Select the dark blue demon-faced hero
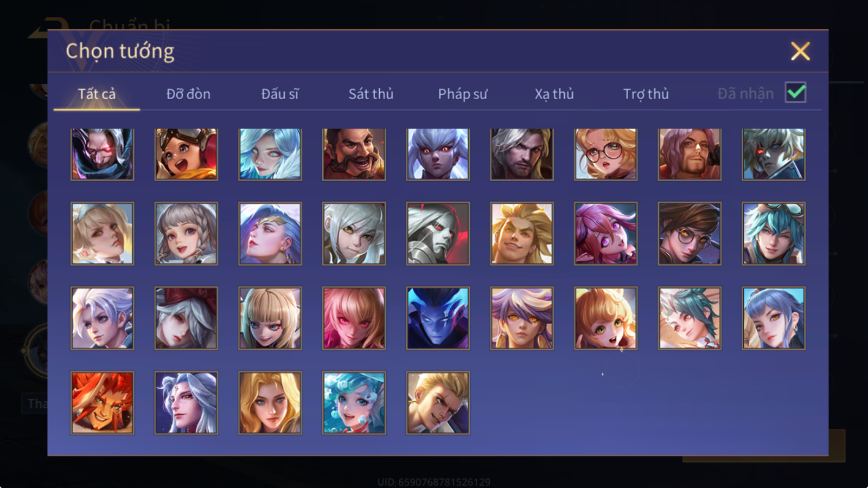 (438, 318)
